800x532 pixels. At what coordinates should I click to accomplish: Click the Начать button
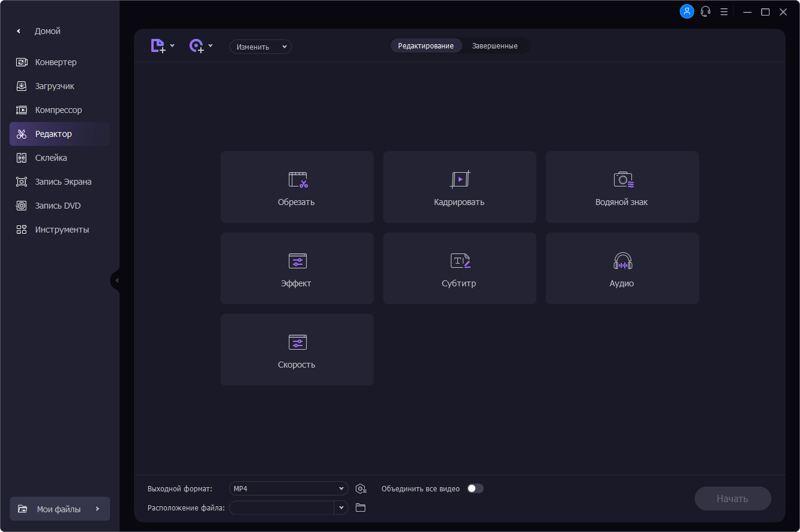click(x=732, y=499)
